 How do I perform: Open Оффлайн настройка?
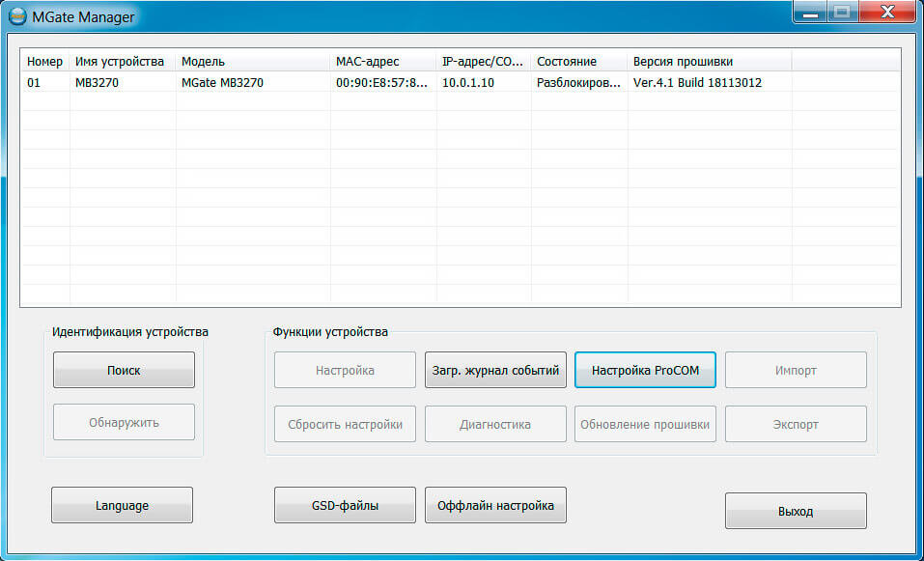(495, 505)
